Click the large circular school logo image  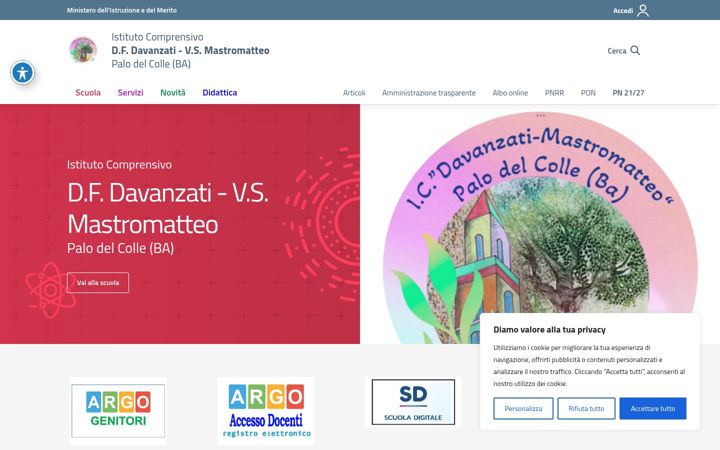coord(540,228)
